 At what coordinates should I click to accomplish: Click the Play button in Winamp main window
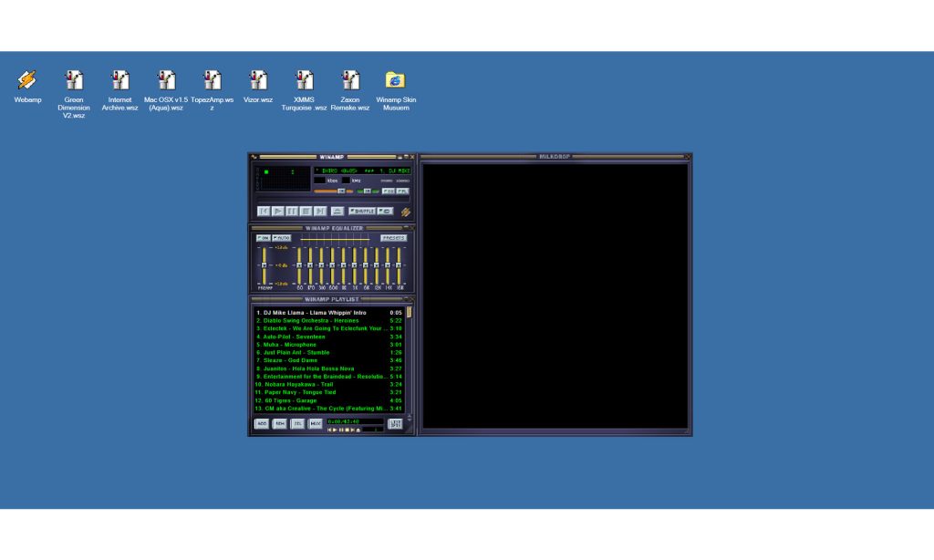pyautogui.click(x=277, y=211)
